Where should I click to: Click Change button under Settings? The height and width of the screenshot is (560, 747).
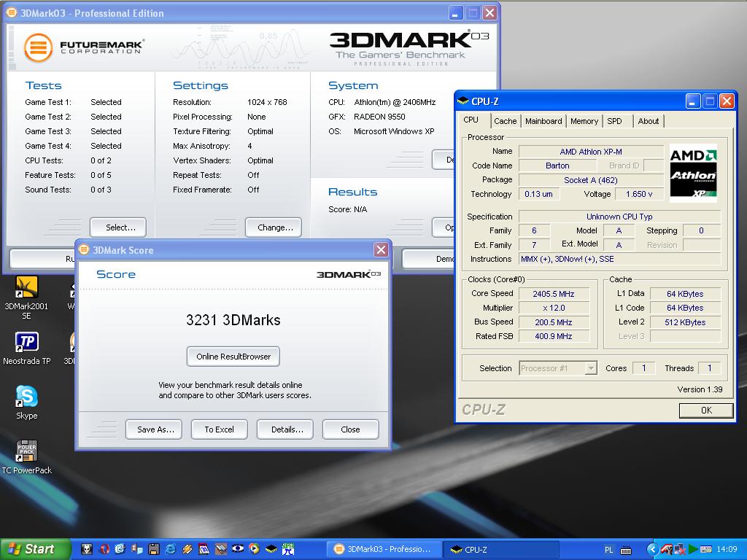coord(274,227)
